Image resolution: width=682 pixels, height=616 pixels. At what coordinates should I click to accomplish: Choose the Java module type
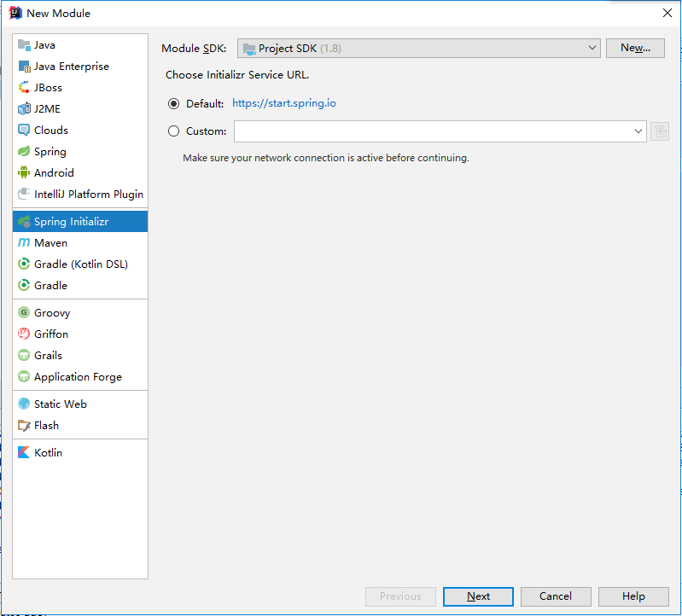80,44
